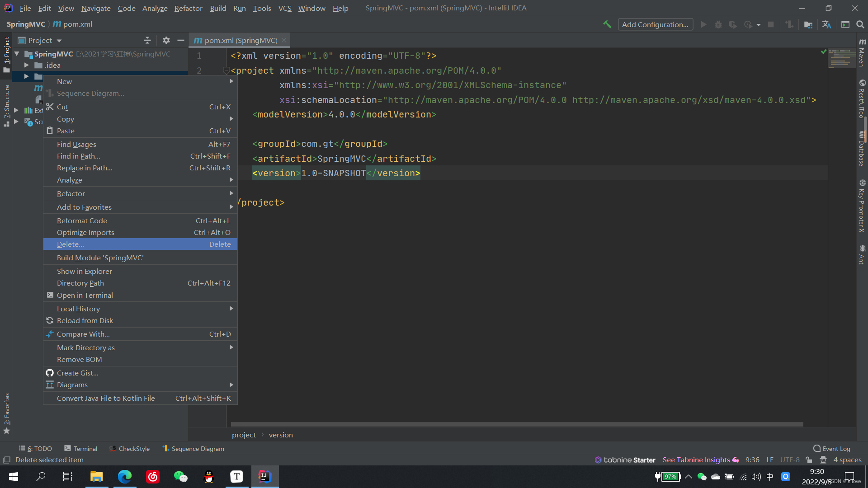Click the Run play icon in toolbar
868x488 pixels.
(x=703, y=24)
